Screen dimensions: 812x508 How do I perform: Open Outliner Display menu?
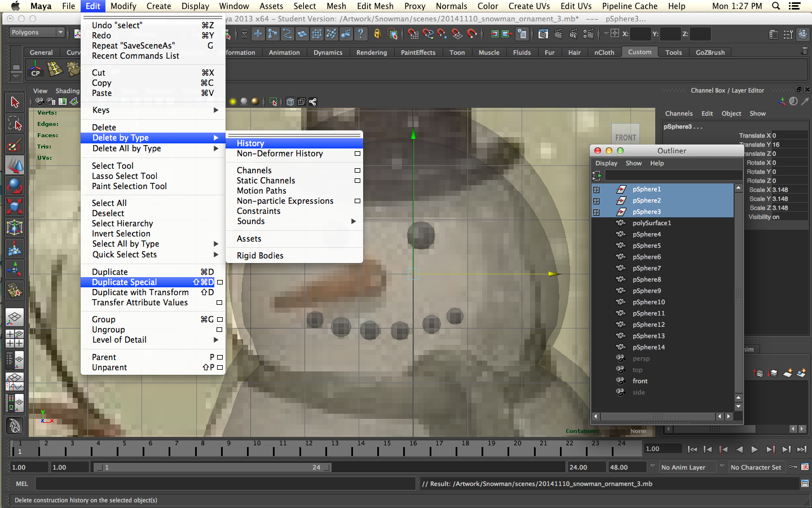point(606,163)
